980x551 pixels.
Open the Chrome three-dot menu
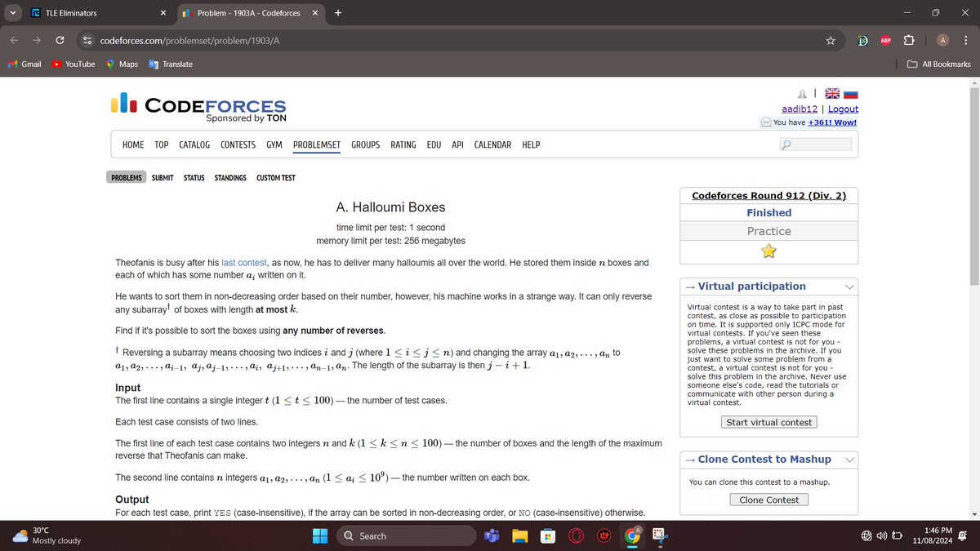pyautogui.click(x=964, y=40)
